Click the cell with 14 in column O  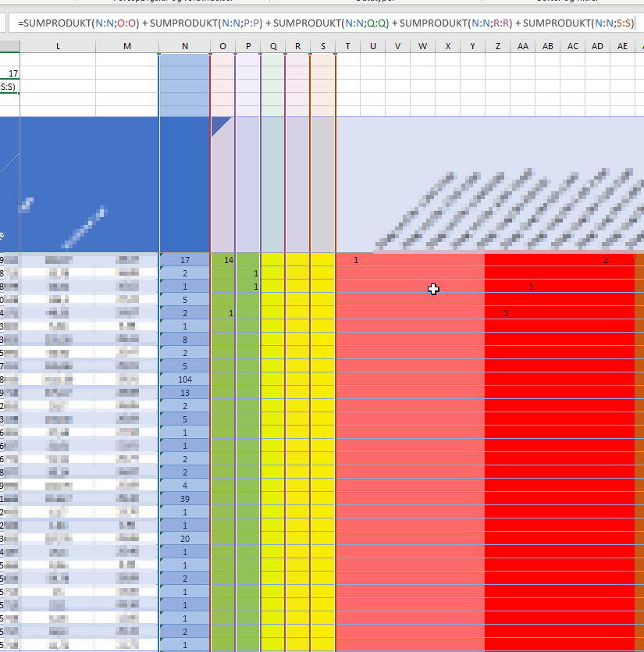[222, 260]
